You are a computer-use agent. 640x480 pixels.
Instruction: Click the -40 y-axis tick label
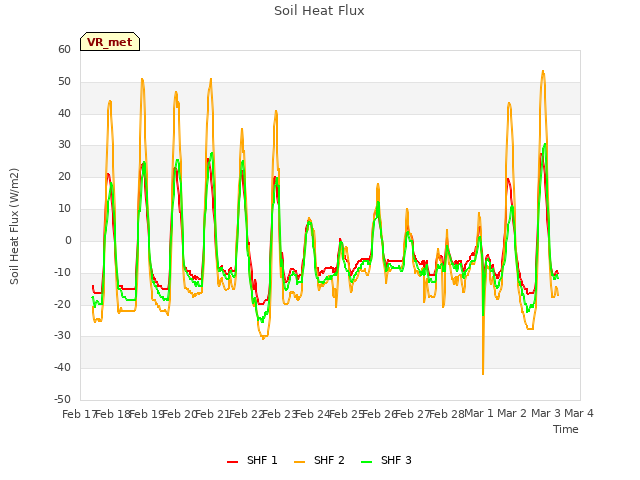click(x=62, y=367)
